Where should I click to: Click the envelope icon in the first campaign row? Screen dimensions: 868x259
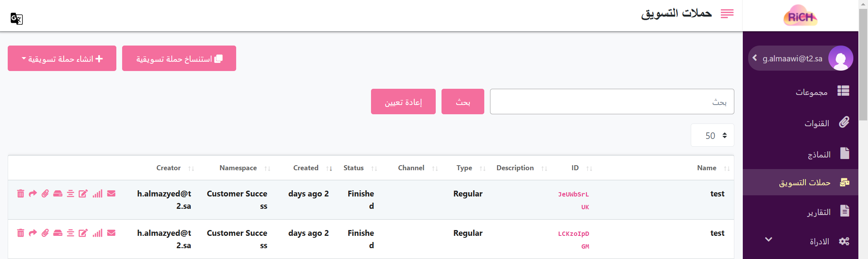[111, 193]
